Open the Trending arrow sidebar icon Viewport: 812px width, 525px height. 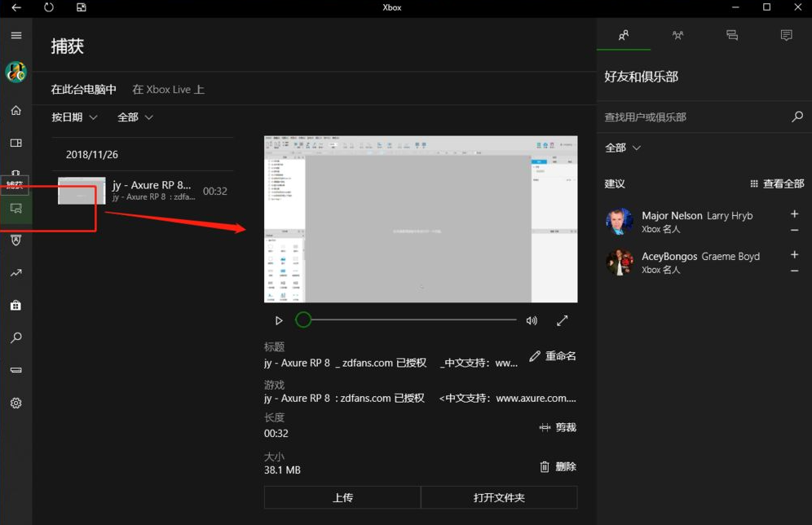click(x=15, y=273)
